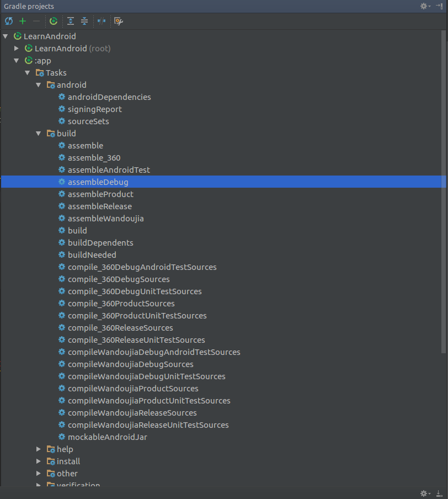Select the assembleWandoujia task
The height and width of the screenshot is (499, 448).
[x=105, y=218]
